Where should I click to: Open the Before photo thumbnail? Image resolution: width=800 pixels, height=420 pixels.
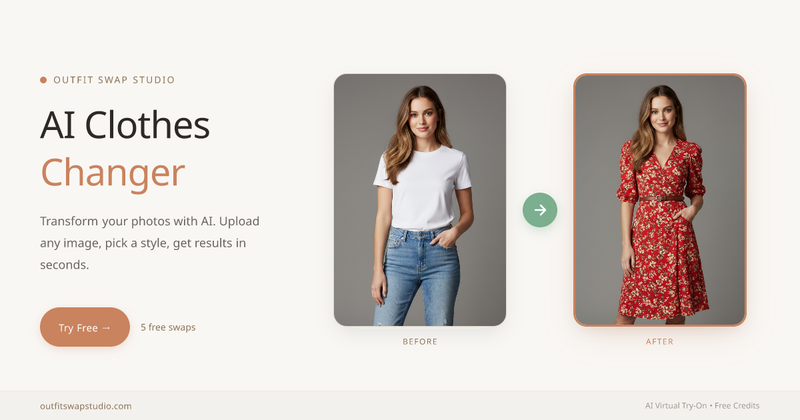(420, 200)
